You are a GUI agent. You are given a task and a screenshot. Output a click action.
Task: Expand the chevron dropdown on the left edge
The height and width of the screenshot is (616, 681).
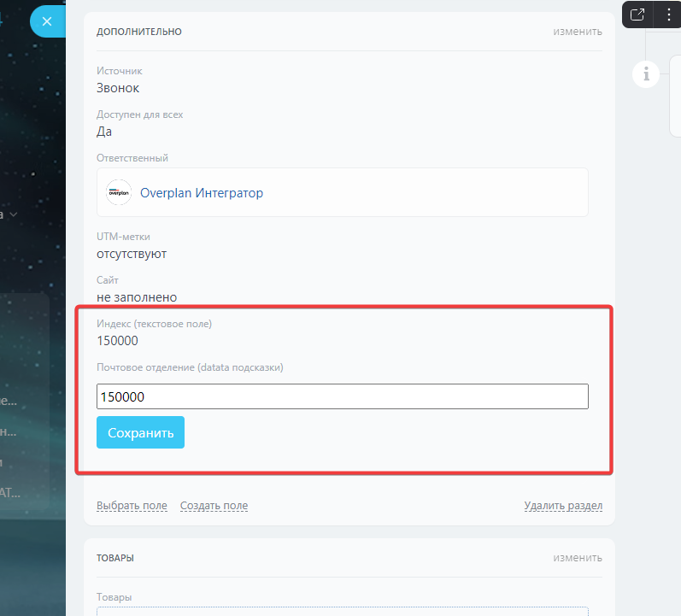[14, 215]
